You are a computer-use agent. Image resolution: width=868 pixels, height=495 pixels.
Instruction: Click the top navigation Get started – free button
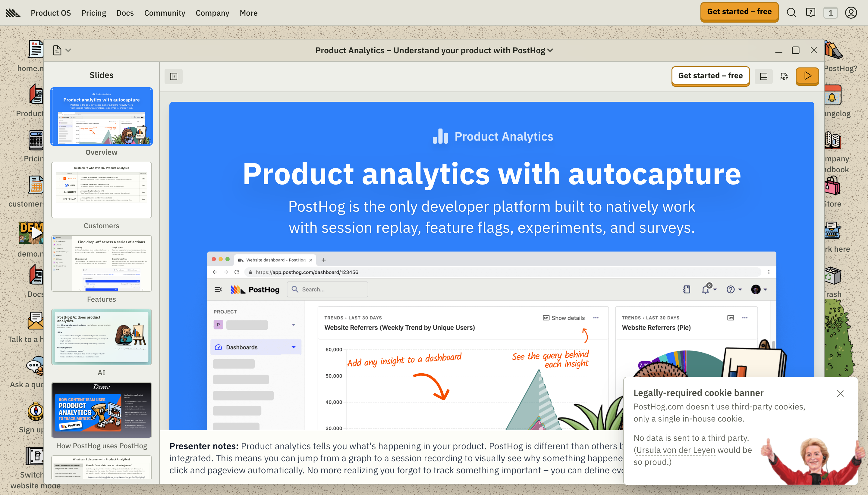coord(739,12)
